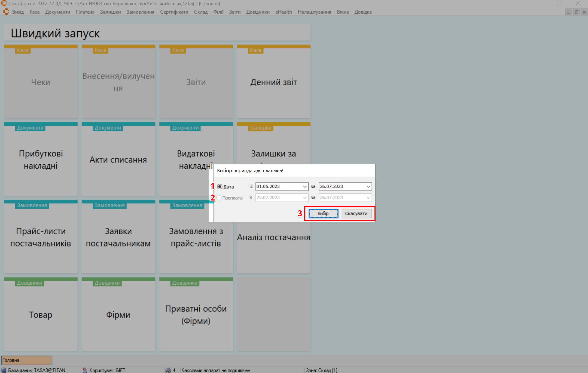588x373 pixels.
Task: Click the Скарб app logo icon in menu bar
Action: 6,12
